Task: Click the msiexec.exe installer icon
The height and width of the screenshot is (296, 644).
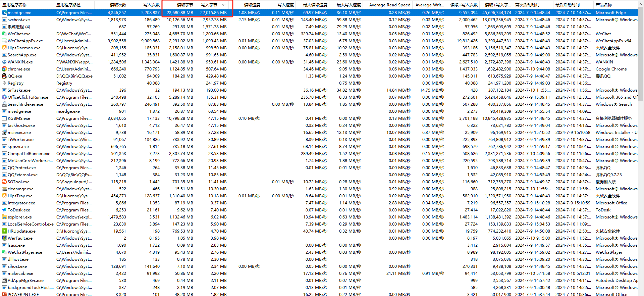Action: 4,132
